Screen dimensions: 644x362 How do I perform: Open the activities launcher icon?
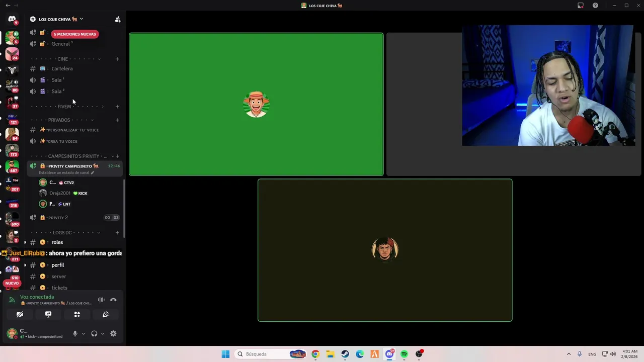point(77,314)
